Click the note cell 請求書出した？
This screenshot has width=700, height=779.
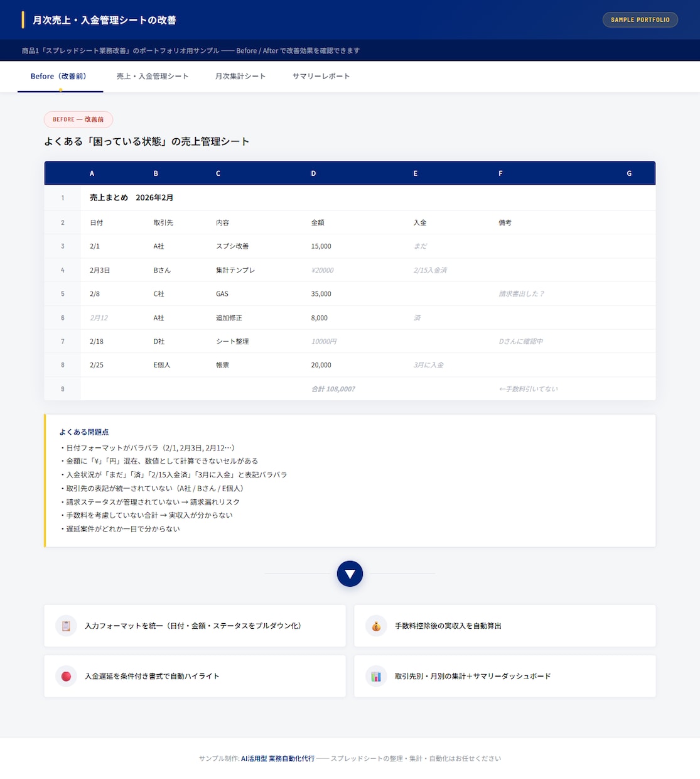click(x=522, y=294)
